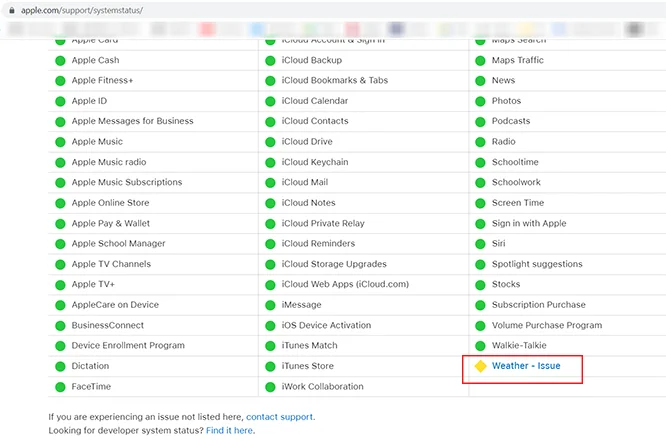
Task: Select the iCloud Reminders entry
Action: click(x=318, y=243)
